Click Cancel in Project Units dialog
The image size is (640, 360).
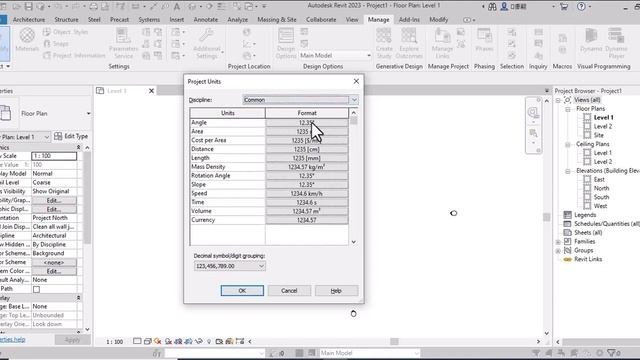(x=289, y=291)
